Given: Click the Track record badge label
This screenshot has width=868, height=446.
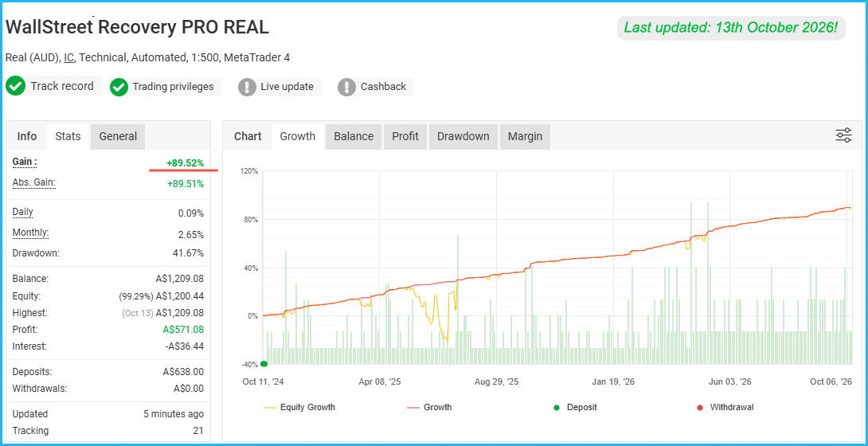Looking at the screenshot, I should [62, 86].
